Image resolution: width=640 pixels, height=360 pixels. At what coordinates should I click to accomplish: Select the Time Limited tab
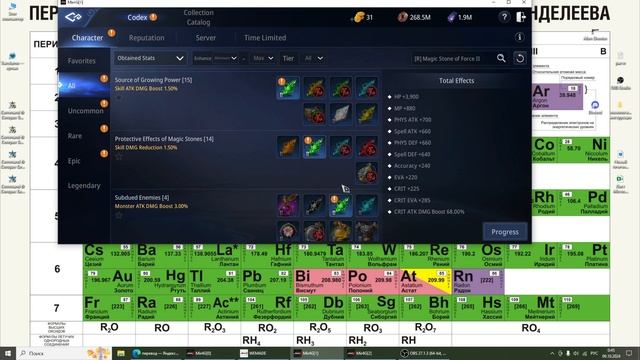click(x=265, y=38)
